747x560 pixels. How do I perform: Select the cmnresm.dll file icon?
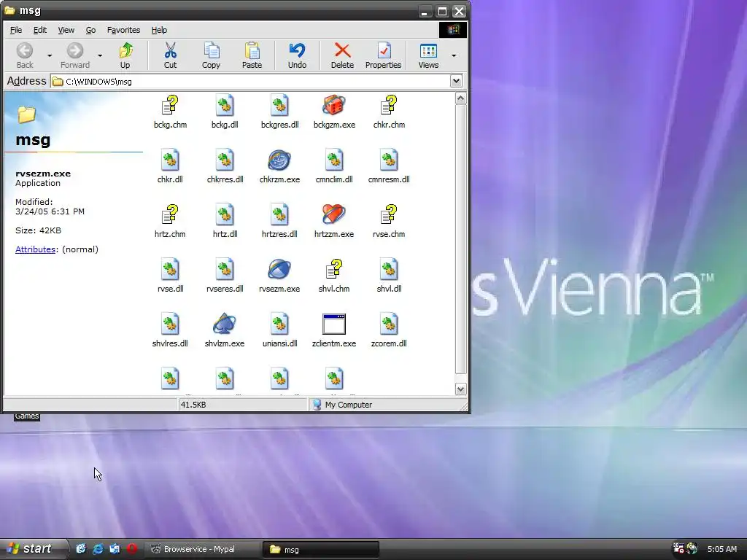[389, 160]
